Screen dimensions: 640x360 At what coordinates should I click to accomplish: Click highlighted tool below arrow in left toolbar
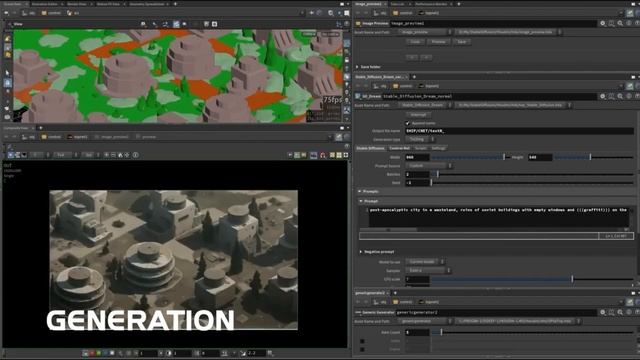[7, 82]
